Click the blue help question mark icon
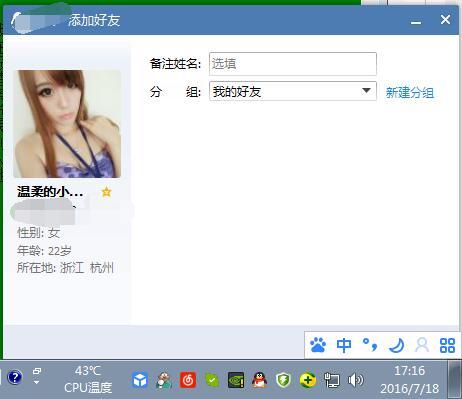This screenshot has height=399, width=462. click(15, 377)
